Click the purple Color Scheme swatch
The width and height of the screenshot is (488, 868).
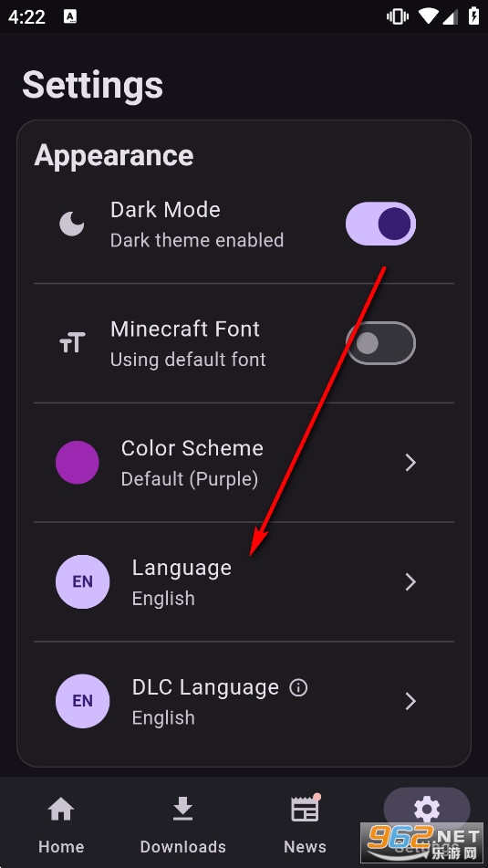(78, 463)
